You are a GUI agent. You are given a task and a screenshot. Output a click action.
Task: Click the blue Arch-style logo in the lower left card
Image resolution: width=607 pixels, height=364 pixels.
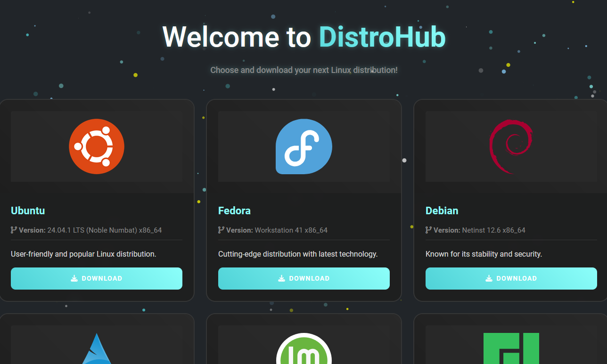coord(97,348)
